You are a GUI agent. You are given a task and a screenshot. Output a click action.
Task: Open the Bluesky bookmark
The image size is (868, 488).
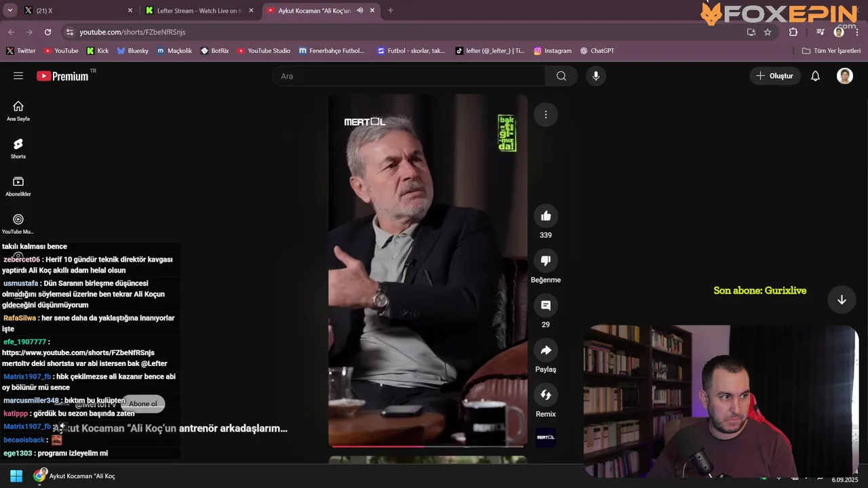tap(132, 51)
